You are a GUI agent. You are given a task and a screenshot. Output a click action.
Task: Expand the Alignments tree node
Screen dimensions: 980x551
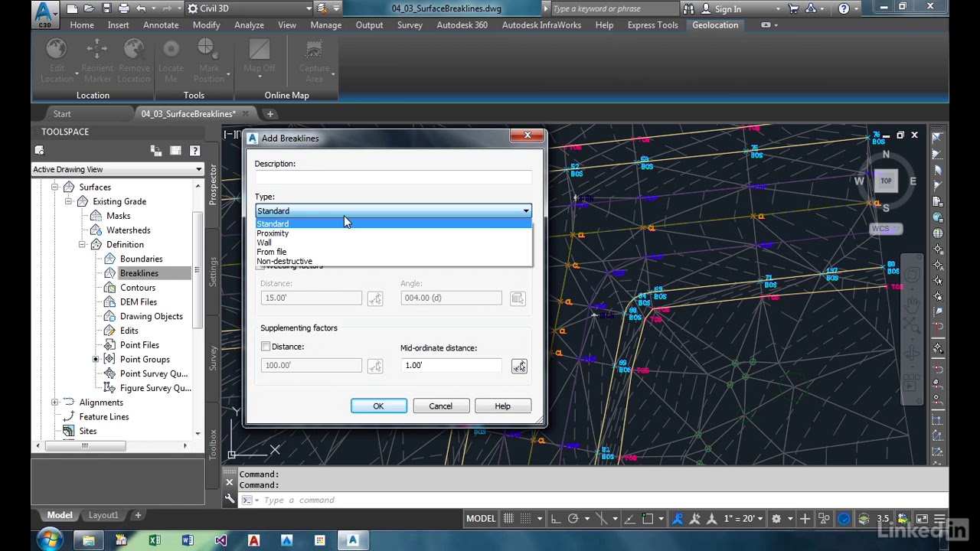[x=54, y=403]
